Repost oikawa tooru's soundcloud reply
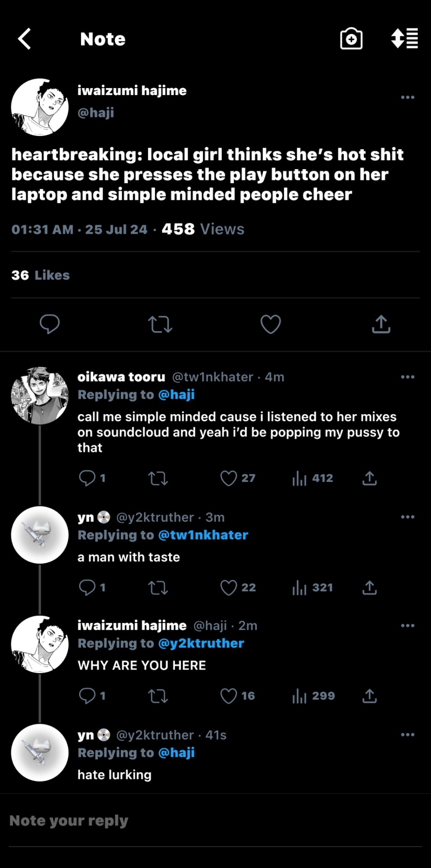Screen dimensions: 431x868 (158, 478)
